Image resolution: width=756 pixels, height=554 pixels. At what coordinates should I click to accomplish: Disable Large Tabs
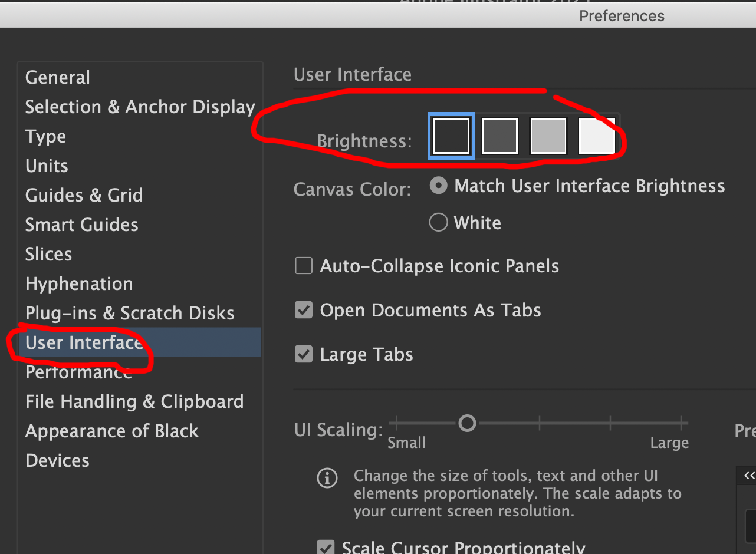tap(303, 354)
